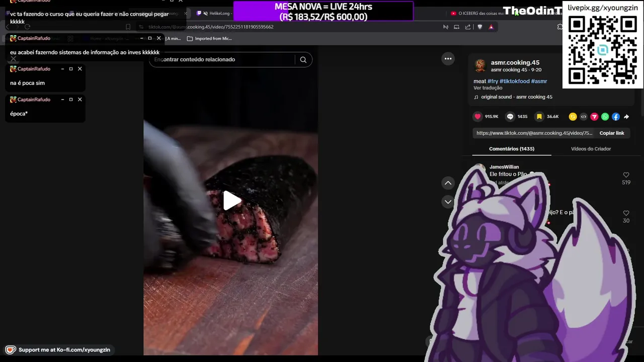This screenshot has width=644, height=362.
Task: Close the 'época*' CaptainRafudo chat popup
Action: pos(79,100)
